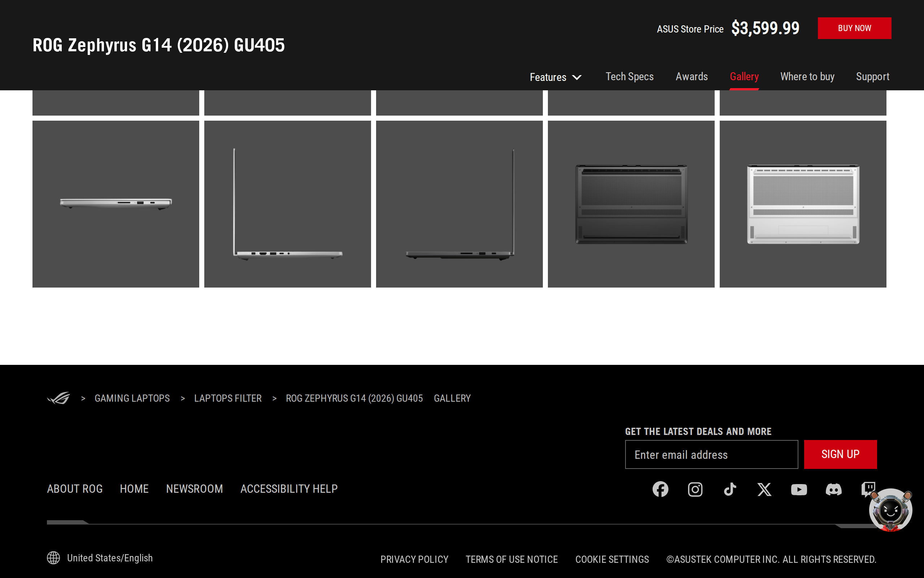Open the Where to buy tab
The image size is (924, 578).
pos(807,77)
